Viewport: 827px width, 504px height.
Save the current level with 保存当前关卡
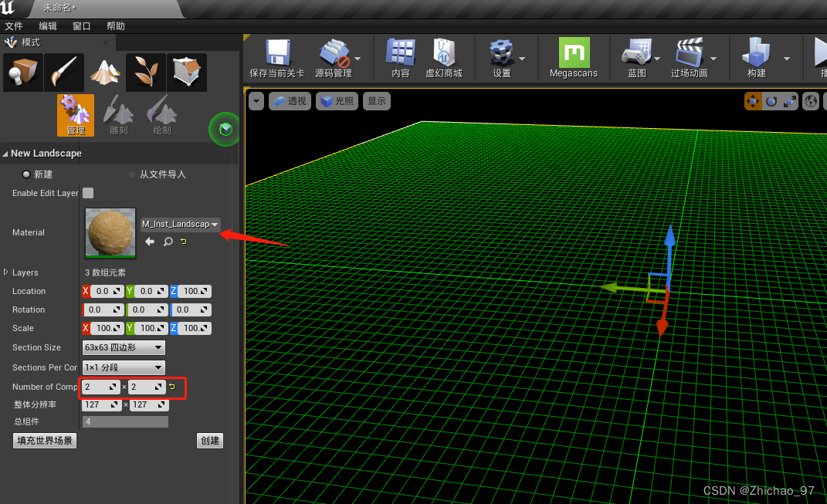click(x=277, y=59)
